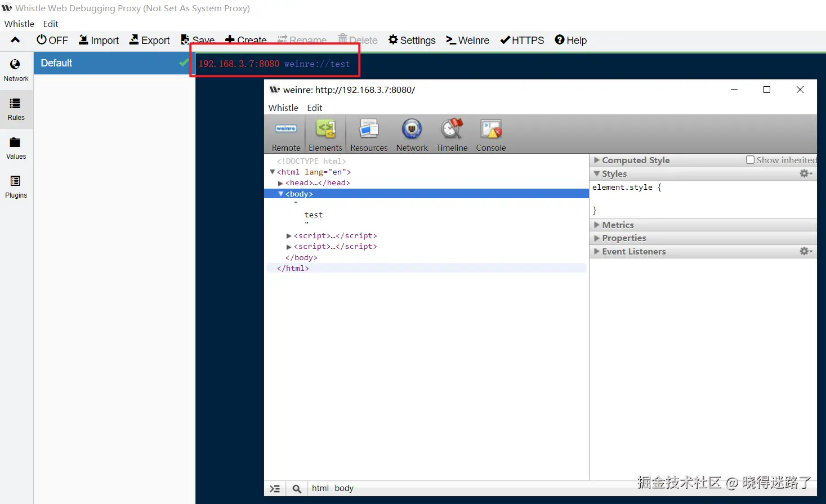Select the closing </html> tag line
This screenshot has width=826, height=504.
[x=293, y=269]
